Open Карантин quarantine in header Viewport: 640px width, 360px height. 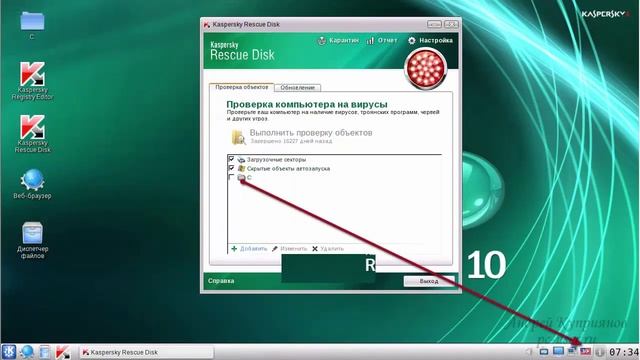pos(338,40)
